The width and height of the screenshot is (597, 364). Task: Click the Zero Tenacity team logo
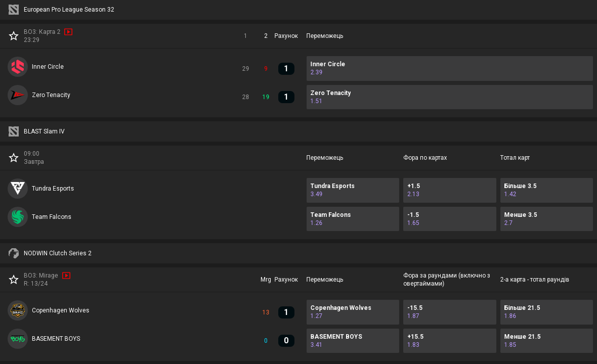coord(18,95)
